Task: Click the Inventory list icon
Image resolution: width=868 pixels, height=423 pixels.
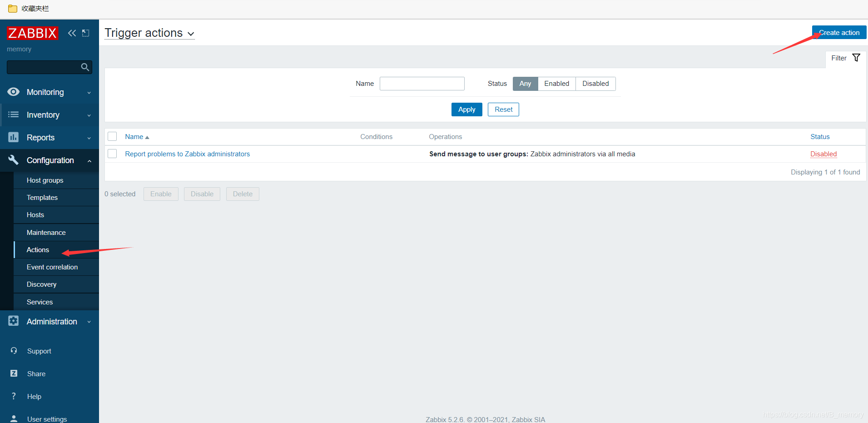Action: [14, 114]
